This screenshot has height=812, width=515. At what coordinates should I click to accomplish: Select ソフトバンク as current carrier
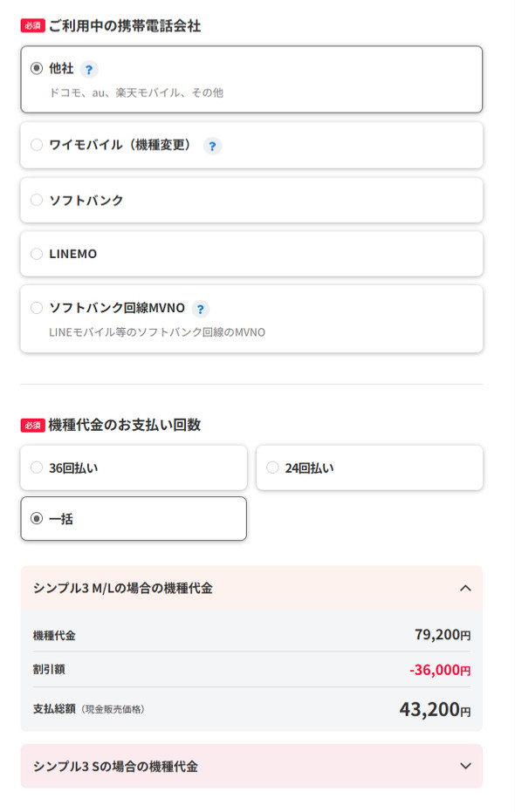[36, 200]
